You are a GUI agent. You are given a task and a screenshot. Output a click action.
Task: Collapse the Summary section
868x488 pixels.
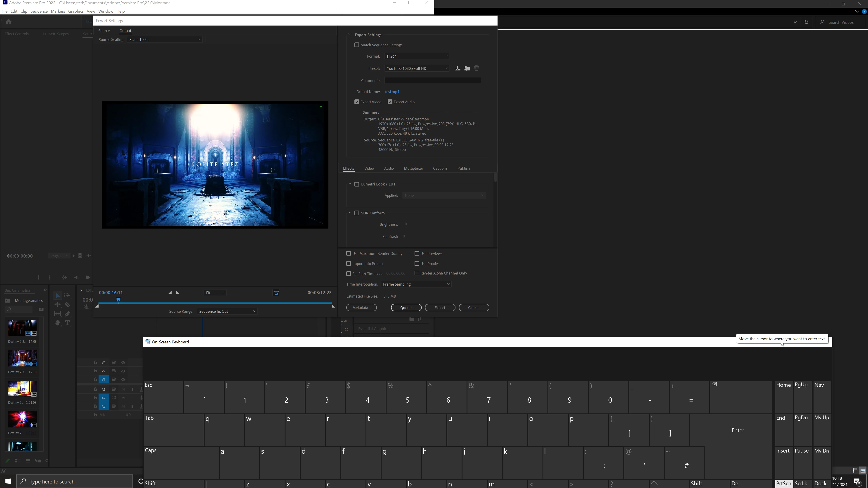click(358, 112)
